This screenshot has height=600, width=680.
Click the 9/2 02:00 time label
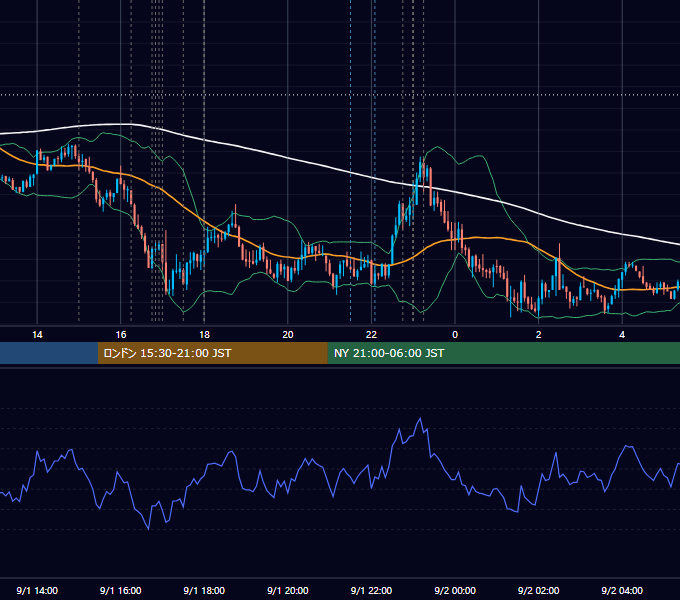(539, 590)
